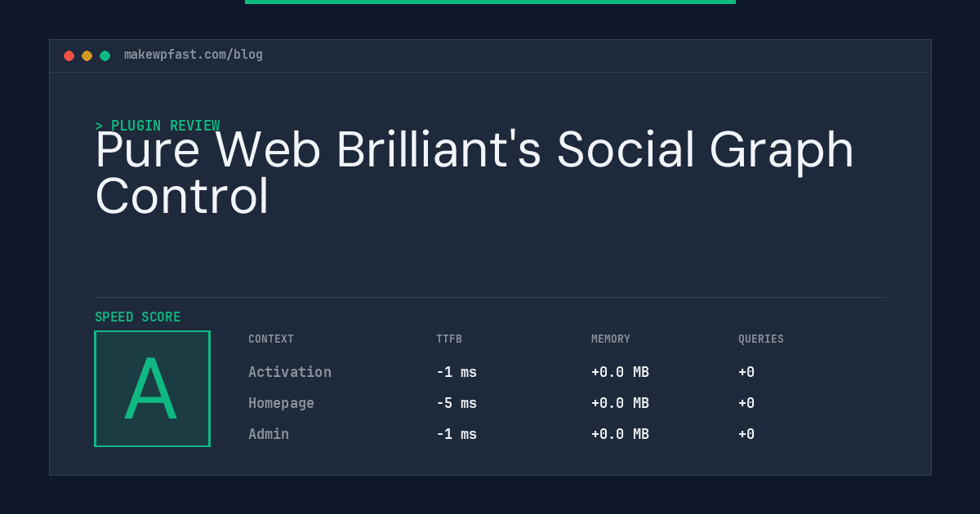Click Admin memory value +0.0 MB
Screen dimensions: 980x514
pos(620,434)
